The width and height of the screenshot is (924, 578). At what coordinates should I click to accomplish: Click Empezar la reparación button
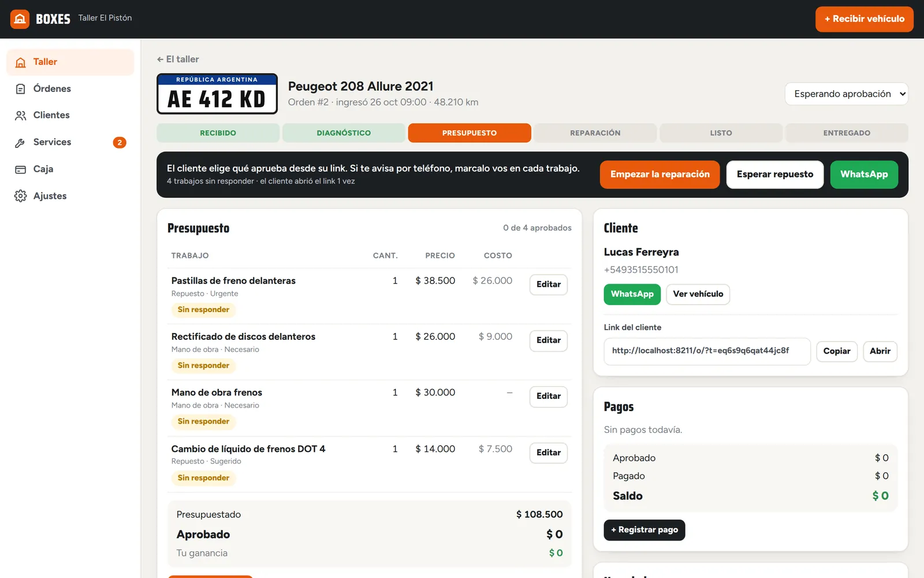(x=660, y=175)
